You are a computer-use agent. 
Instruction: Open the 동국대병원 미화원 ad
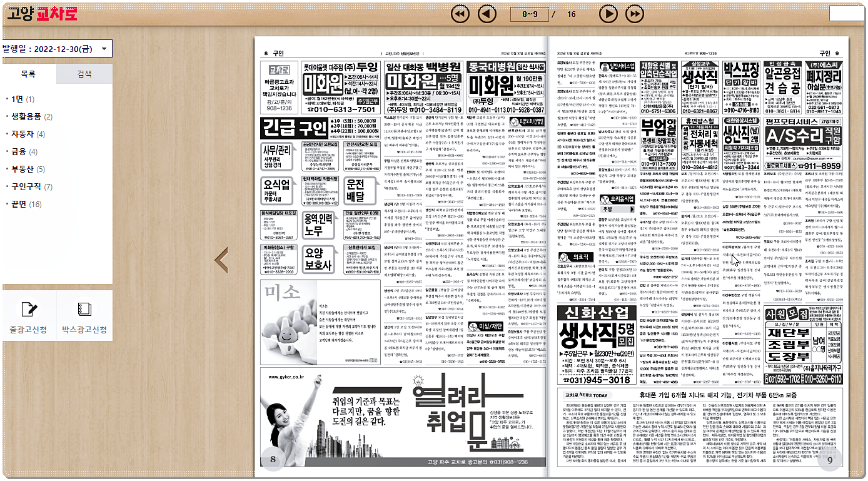(507, 88)
